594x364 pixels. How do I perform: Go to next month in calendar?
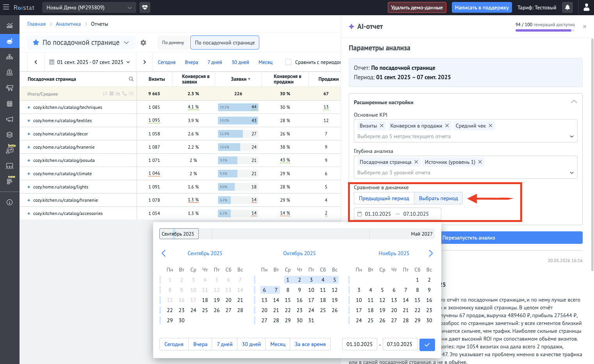tap(431, 253)
